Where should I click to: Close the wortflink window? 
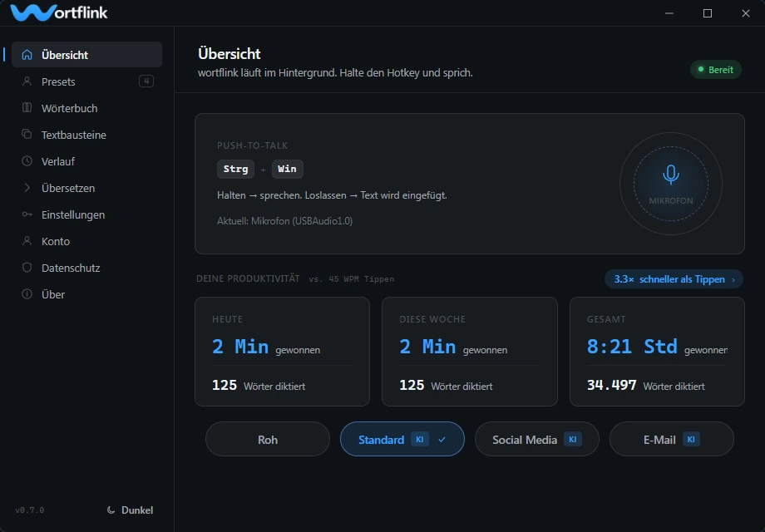coord(746,13)
